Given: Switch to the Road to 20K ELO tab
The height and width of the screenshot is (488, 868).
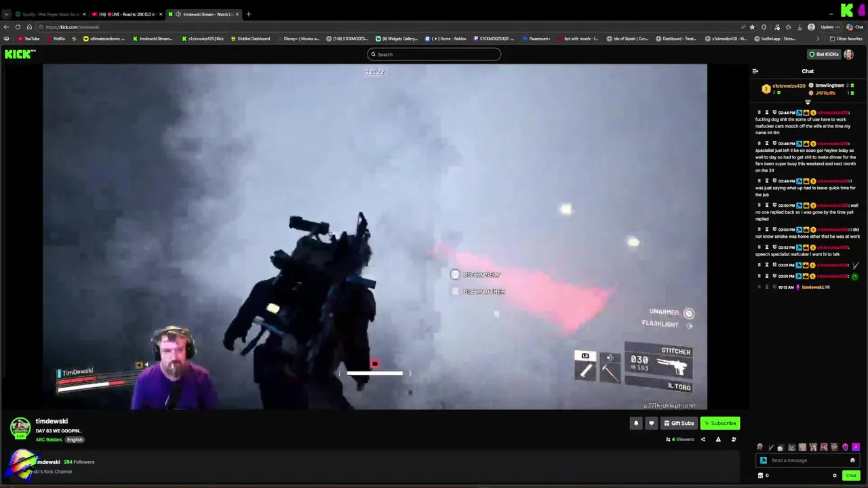Looking at the screenshot, I should 127,14.
